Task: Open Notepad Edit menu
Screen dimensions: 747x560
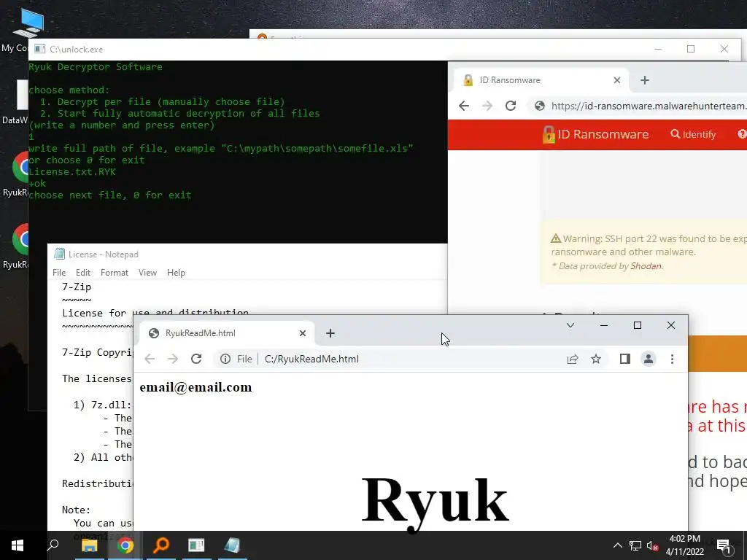Action: click(83, 273)
